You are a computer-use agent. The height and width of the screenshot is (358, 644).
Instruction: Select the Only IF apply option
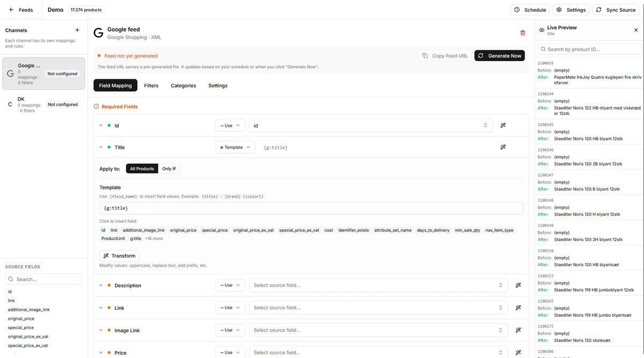[169, 169]
